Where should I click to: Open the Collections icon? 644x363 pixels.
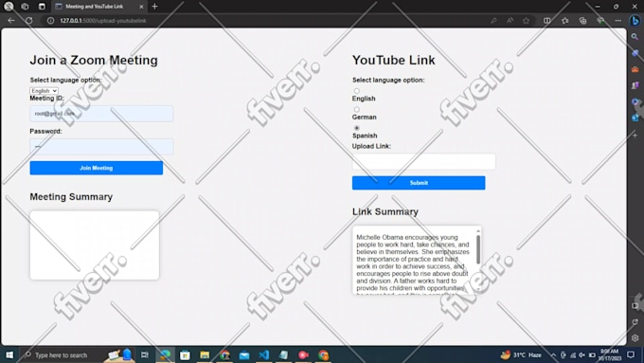pos(582,21)
